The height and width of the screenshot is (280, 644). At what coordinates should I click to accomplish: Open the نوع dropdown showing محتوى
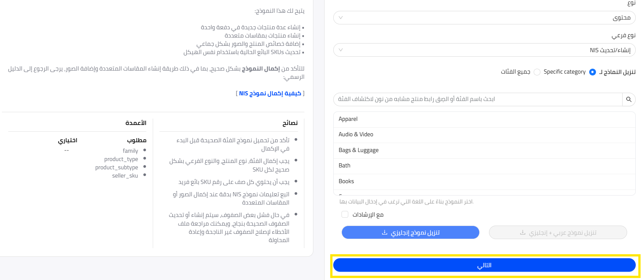pyautogui.click(x=484, y=18)
